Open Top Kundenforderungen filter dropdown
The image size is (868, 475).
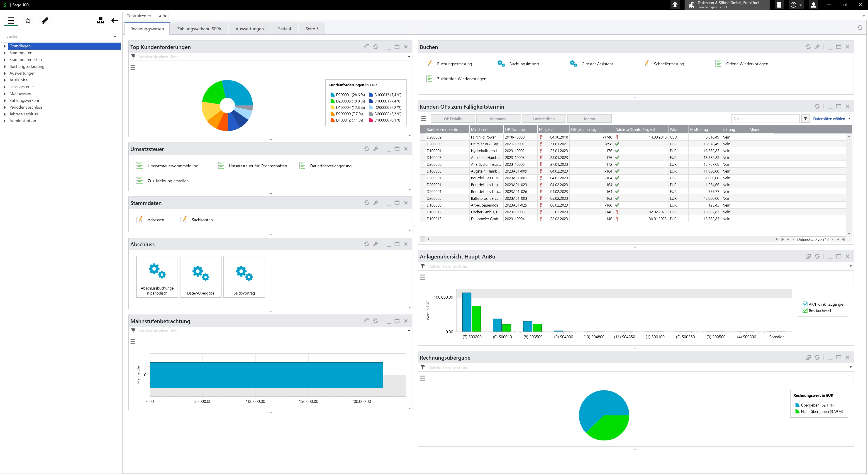pos(409,57)
